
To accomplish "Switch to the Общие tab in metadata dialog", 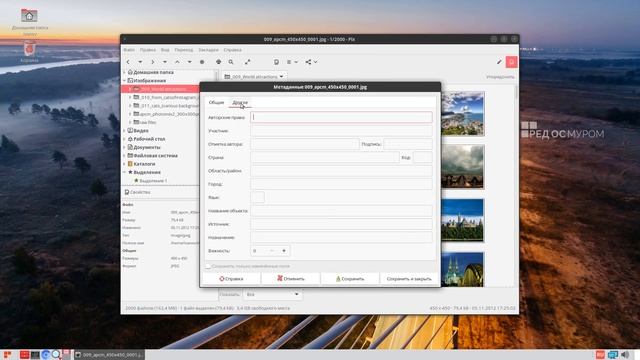I will coord(216,102).
